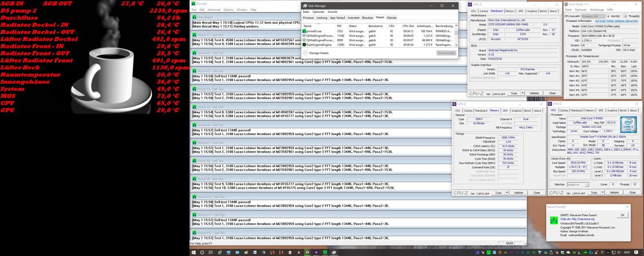The width and height of the screenshot is (644, 256).
Task: Click the Prime95 logo icon in About dialog
Action: click(554, 220)
